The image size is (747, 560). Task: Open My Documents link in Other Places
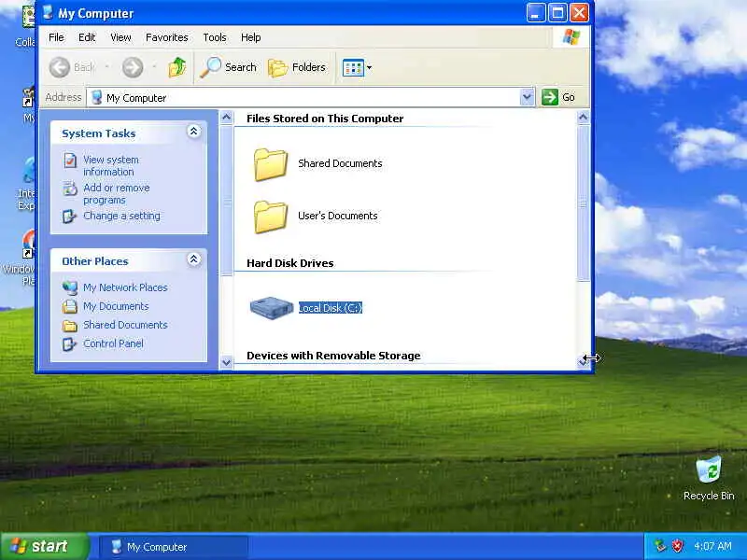pos(116,306)
